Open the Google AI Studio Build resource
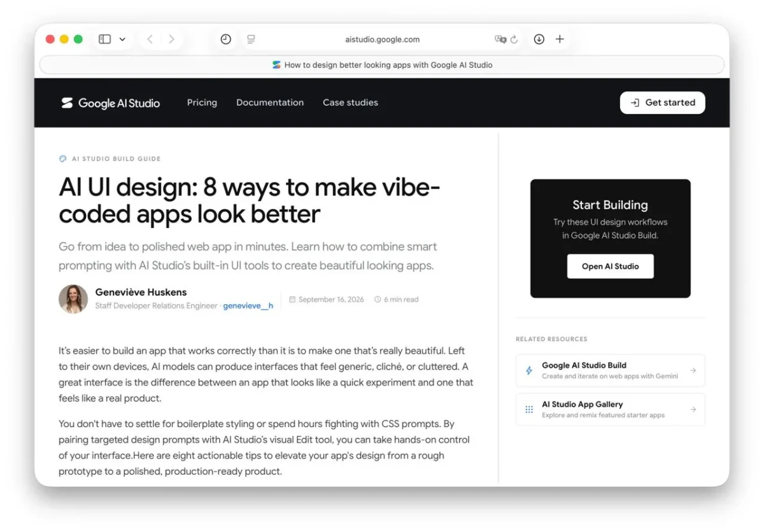 pos(610,370)
